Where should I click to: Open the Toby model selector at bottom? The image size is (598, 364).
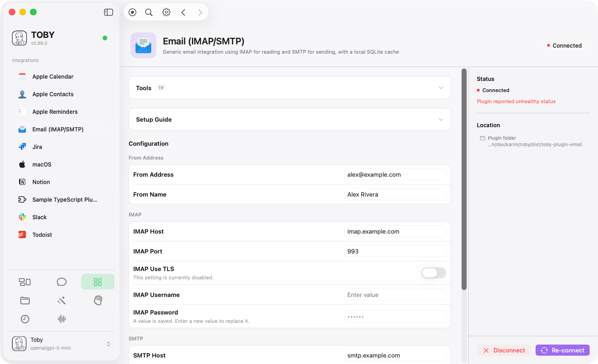(62, 344)
